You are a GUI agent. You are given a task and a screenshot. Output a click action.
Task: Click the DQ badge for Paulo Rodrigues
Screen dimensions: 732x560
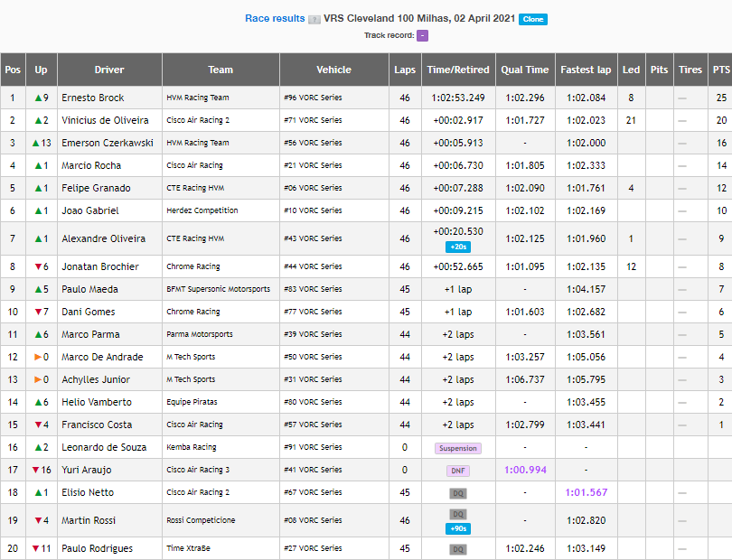click(x=458, y=549)
